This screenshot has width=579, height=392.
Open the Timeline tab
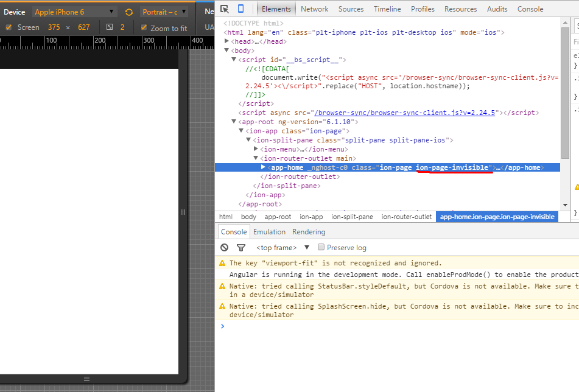(387, 9)
